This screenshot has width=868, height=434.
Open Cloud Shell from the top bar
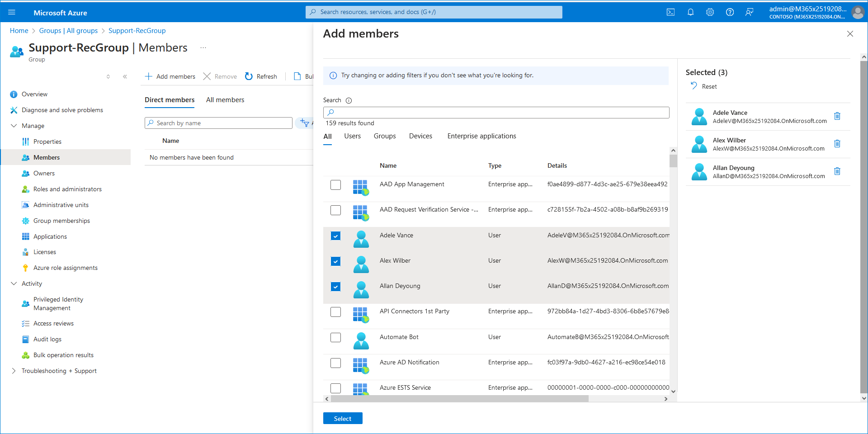(671, 12)
